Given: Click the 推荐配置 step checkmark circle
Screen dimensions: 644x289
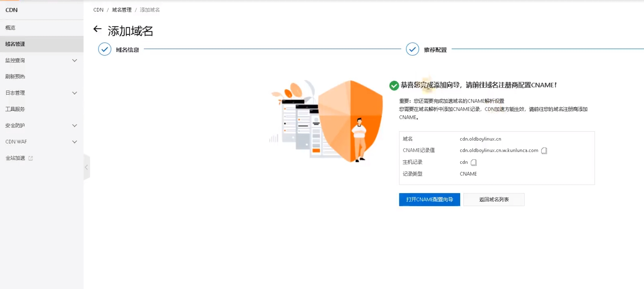Looking at the screenshot, I should point(412,49).
